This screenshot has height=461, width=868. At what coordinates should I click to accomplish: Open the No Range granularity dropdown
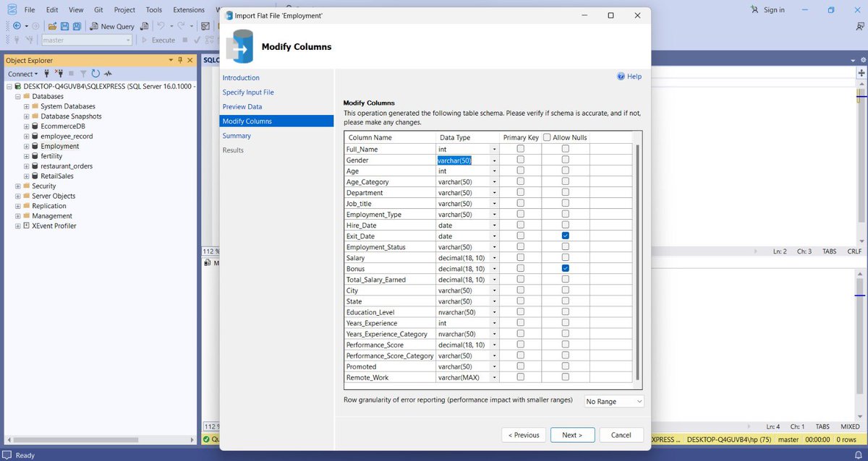click(614, 401)
